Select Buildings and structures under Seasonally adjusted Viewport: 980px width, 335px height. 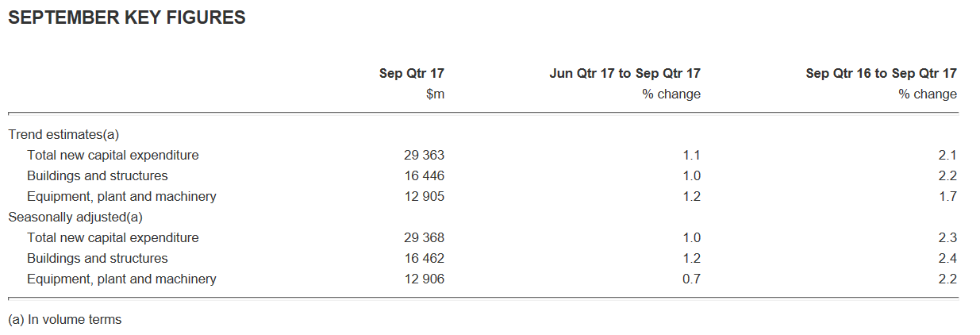(x=98, y=259)
